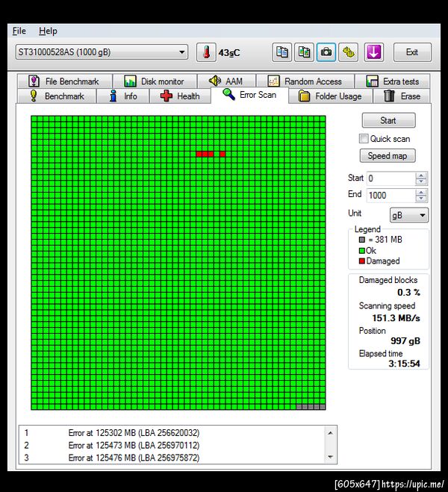Increase the Start value with up arrow
448x492 pixels.
(421, 175)
